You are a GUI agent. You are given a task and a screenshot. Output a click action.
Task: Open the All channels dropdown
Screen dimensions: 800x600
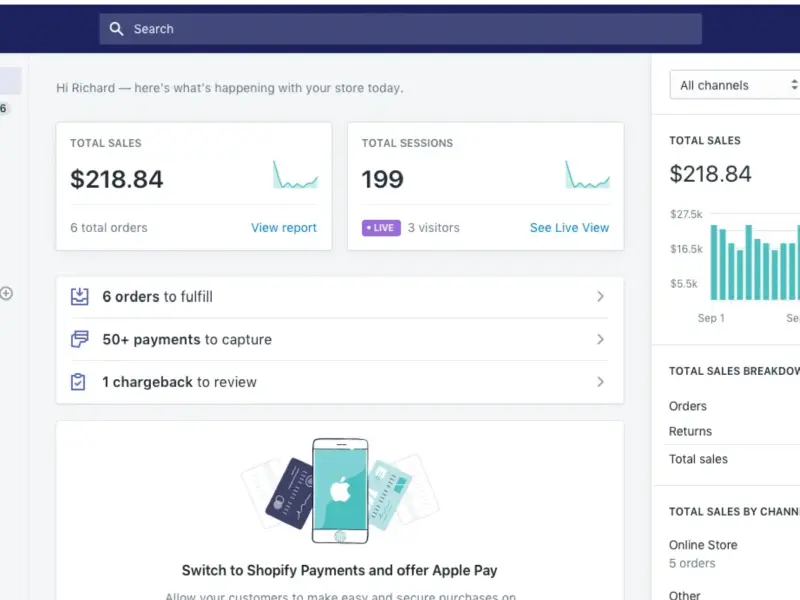click(735, 85)
